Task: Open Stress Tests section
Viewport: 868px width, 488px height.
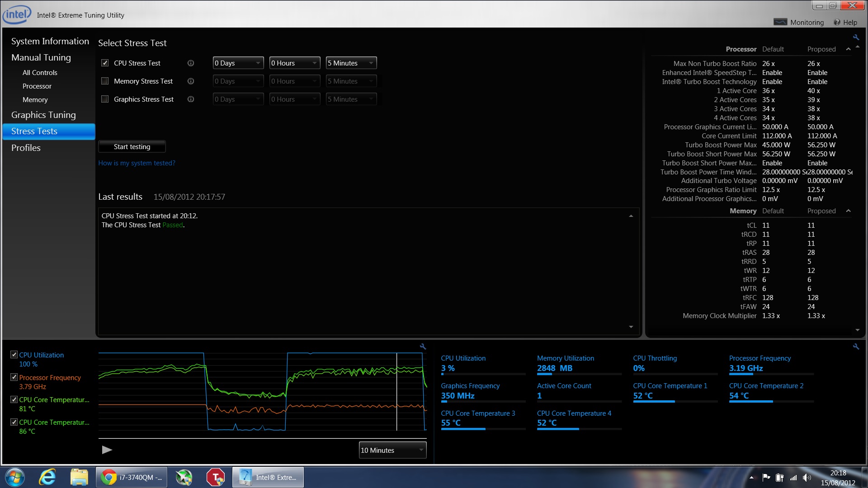Action: 49,131
